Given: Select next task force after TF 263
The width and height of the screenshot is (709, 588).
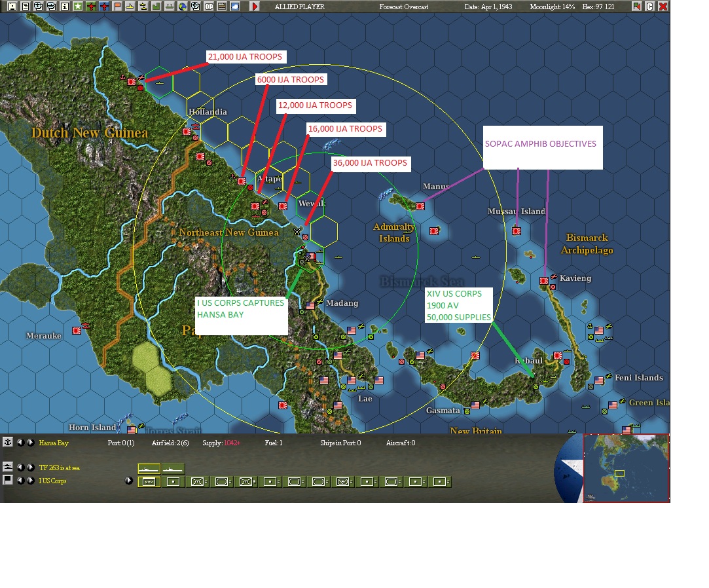Looking at the screenshot, I should tap(30, 468).
